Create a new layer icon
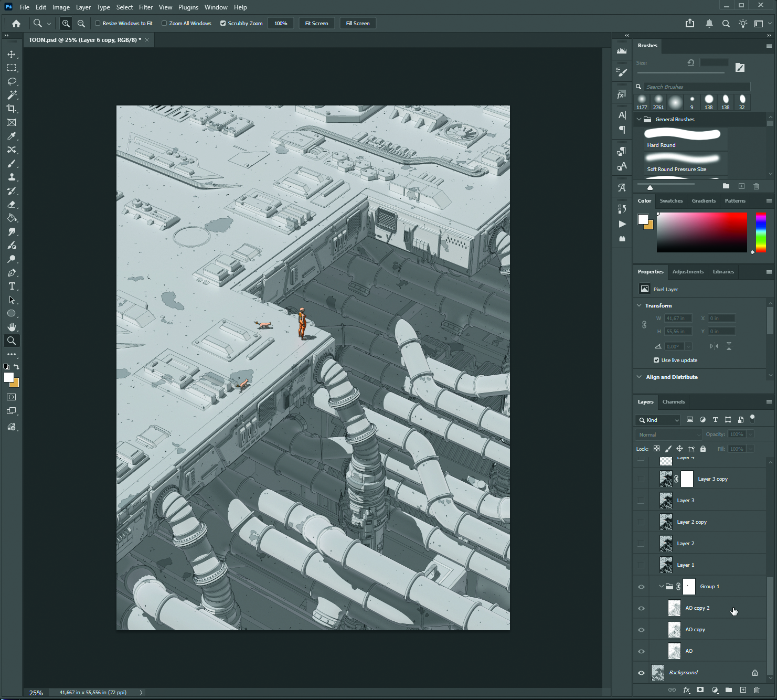777x700 pixels. tap(743, 690)
